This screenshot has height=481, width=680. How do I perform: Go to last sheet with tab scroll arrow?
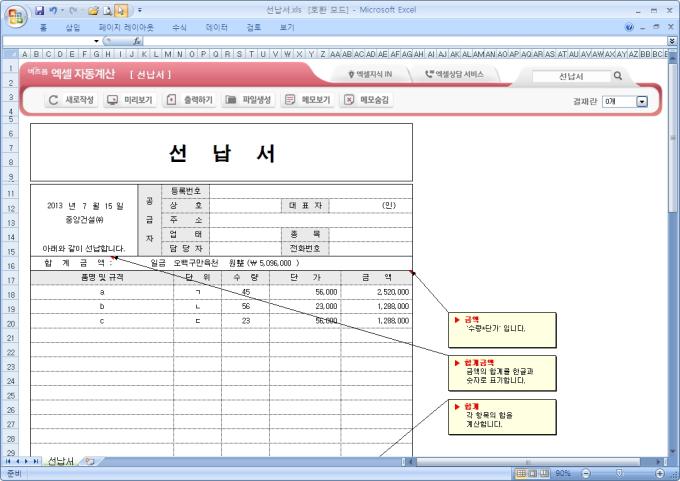coord(36,461)
